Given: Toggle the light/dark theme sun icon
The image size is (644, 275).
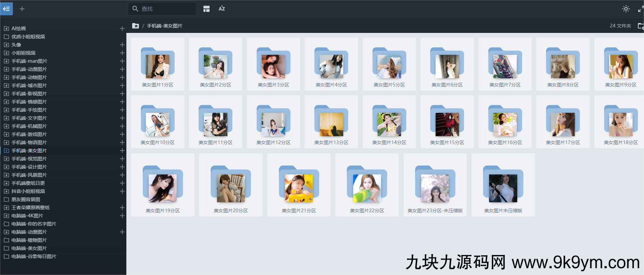Looking at the screenshot, I should pyautogui.click(x=626, y=9).
